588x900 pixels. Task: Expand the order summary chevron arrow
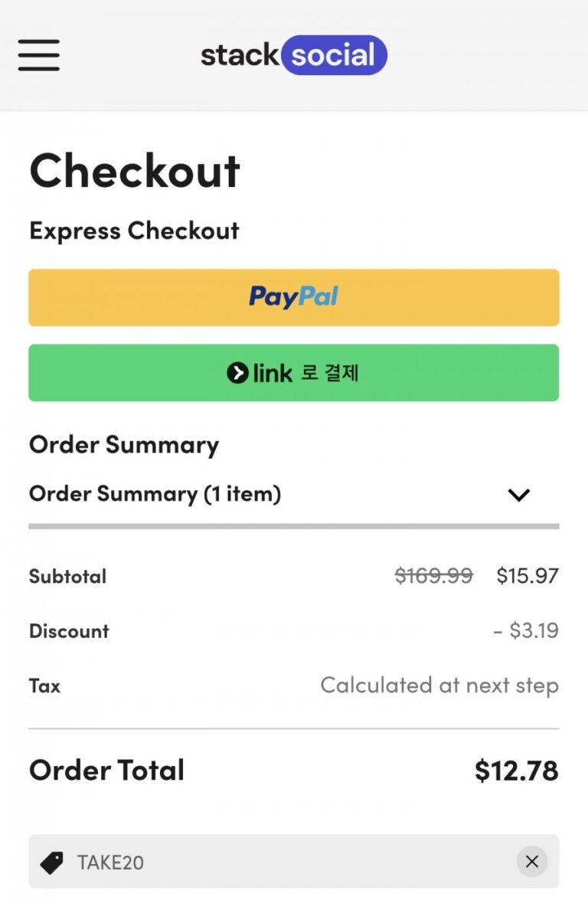[x=519, y=495]
